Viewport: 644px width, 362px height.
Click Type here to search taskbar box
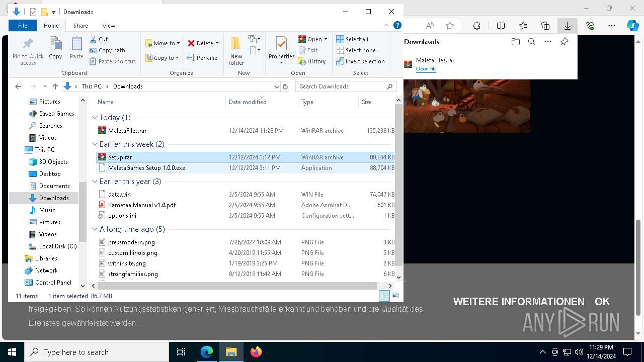click(x=97, y=352)
